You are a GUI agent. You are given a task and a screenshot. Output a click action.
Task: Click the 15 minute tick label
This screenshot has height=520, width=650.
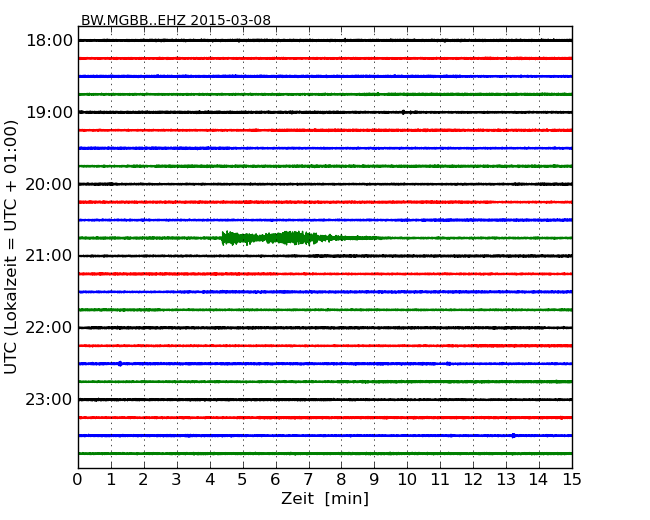[x=572, y=480]
